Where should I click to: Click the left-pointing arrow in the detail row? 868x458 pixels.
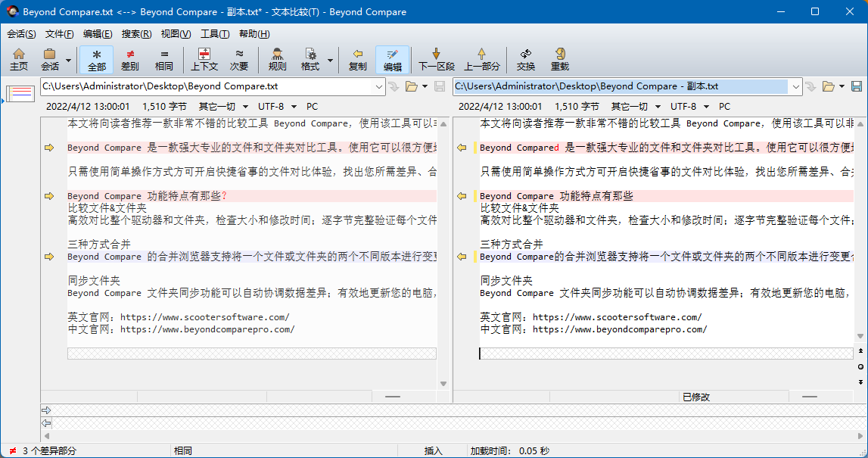click(x=46, y=423)
